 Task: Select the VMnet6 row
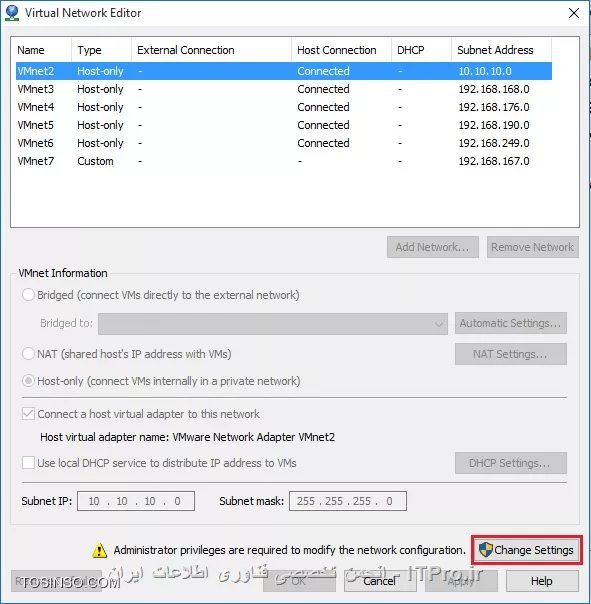click(x=284, y=143)
